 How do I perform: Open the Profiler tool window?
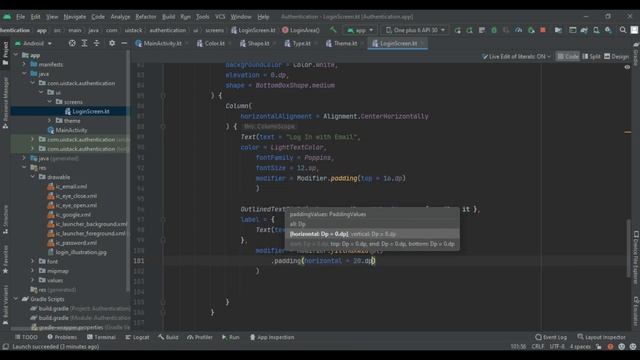point(200,337)
